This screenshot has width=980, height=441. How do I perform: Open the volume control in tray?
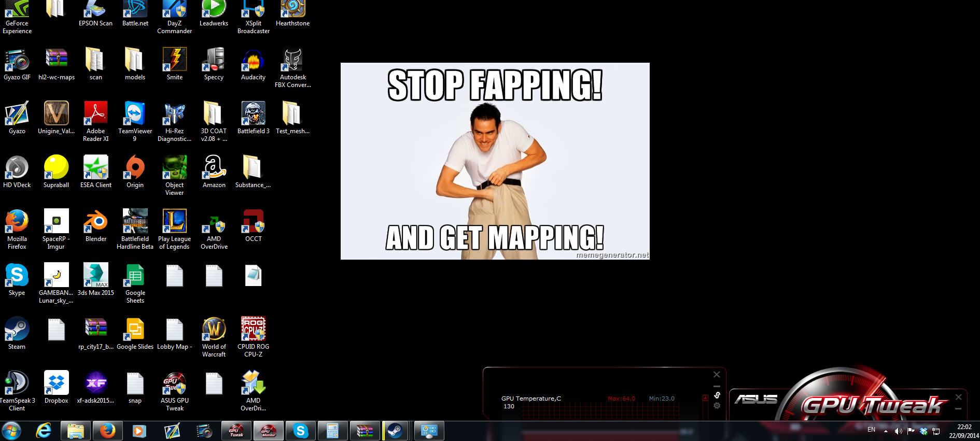[x=898, y=431]
